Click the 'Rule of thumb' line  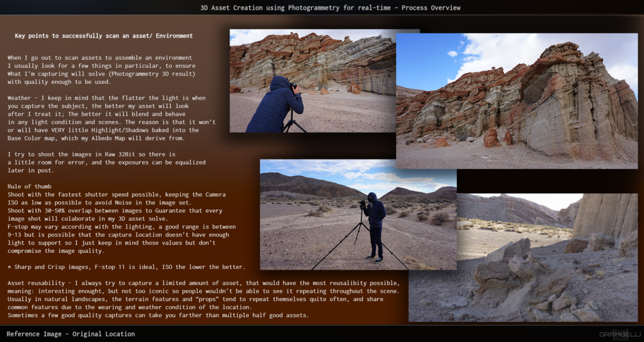[29, 186]
